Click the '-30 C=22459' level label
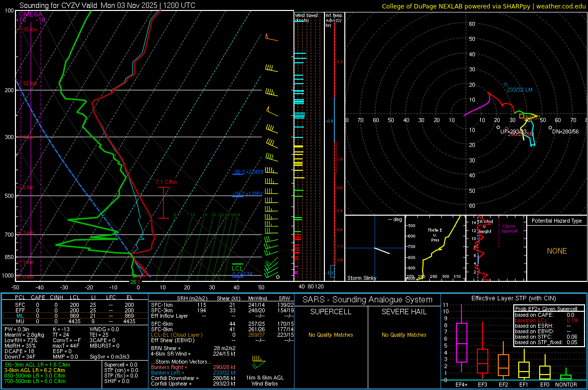Screen dimensions: 588x390 click(x=248, y=172)
